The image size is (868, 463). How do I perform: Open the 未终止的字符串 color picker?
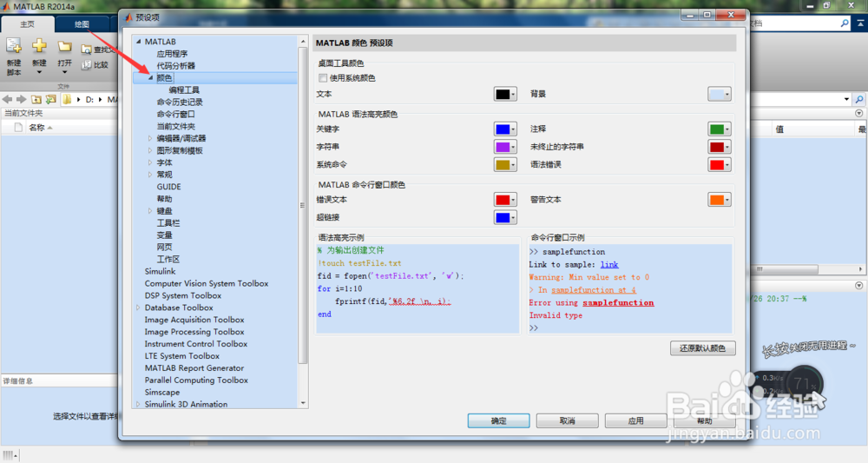pyautogui.click(x=719, y=147)
